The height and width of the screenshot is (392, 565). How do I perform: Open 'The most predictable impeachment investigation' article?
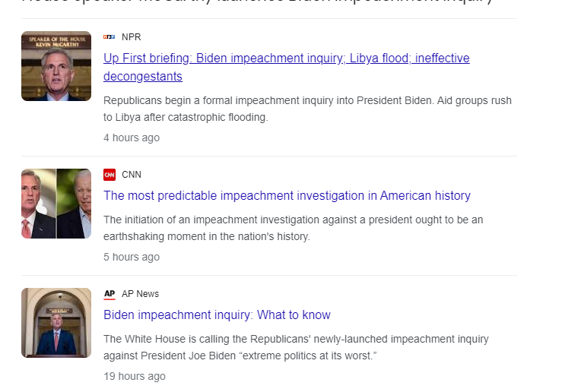(287, 196)
